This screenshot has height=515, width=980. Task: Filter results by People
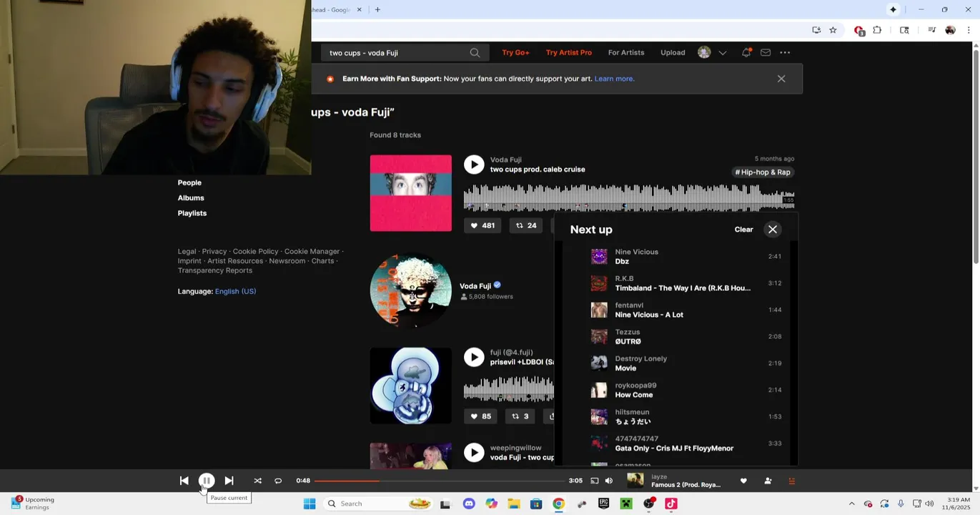(x=189, y=183)
